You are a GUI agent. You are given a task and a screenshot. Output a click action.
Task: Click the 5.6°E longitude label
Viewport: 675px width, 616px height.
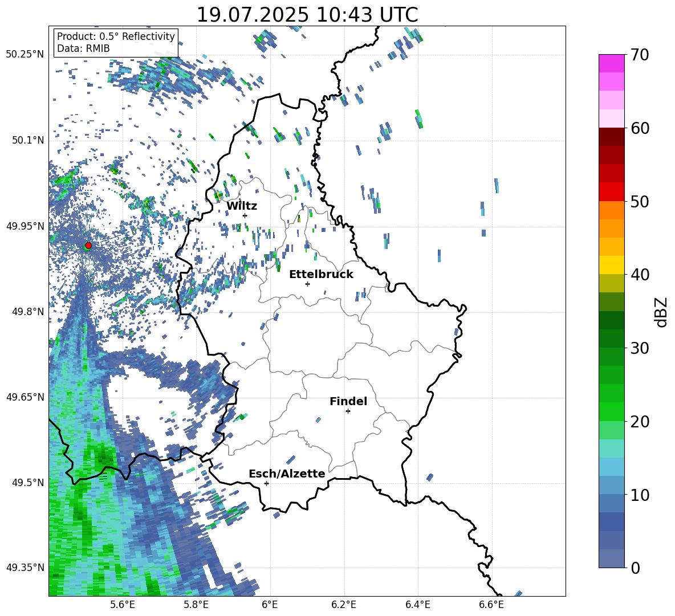[x=123, y=605]
